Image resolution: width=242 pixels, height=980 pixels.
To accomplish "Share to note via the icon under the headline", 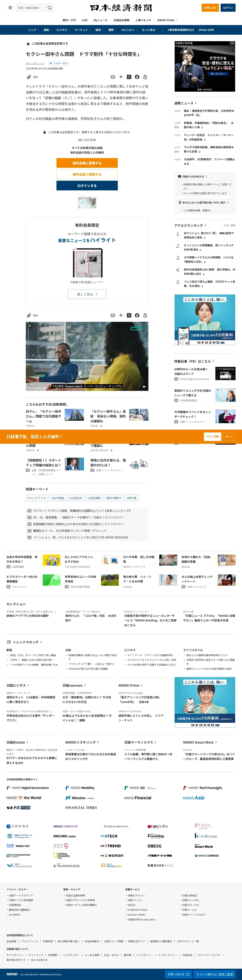I will click(x=121, y=77).
